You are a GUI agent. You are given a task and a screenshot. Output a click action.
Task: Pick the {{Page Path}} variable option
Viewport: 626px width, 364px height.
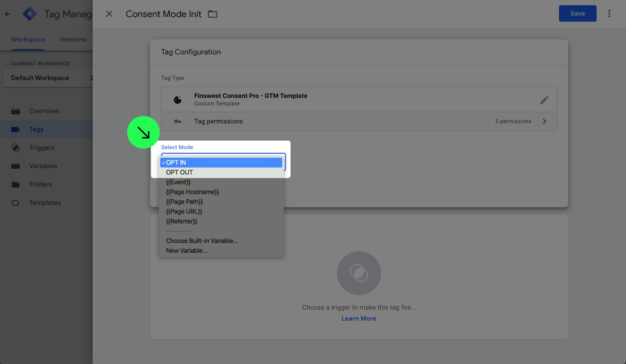(221, 202)
